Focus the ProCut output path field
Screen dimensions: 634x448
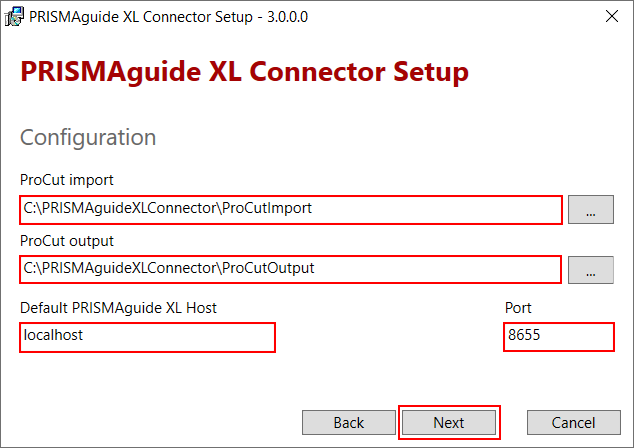[290, 269]
